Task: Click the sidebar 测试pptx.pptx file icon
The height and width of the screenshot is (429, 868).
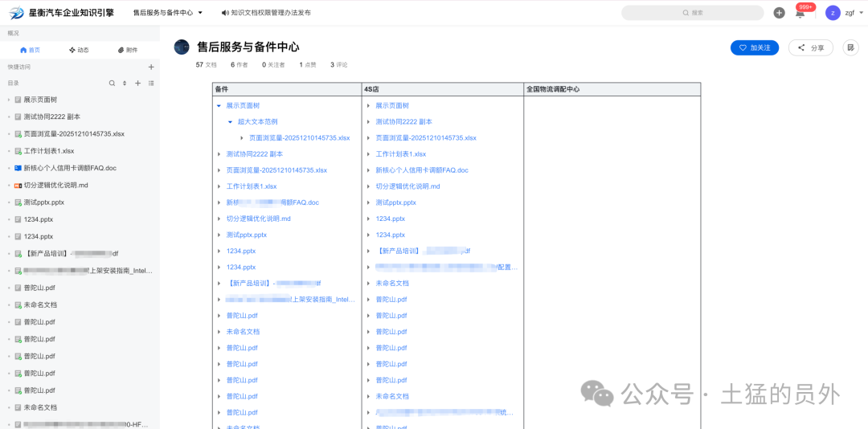Action: [x=18, y=202]
